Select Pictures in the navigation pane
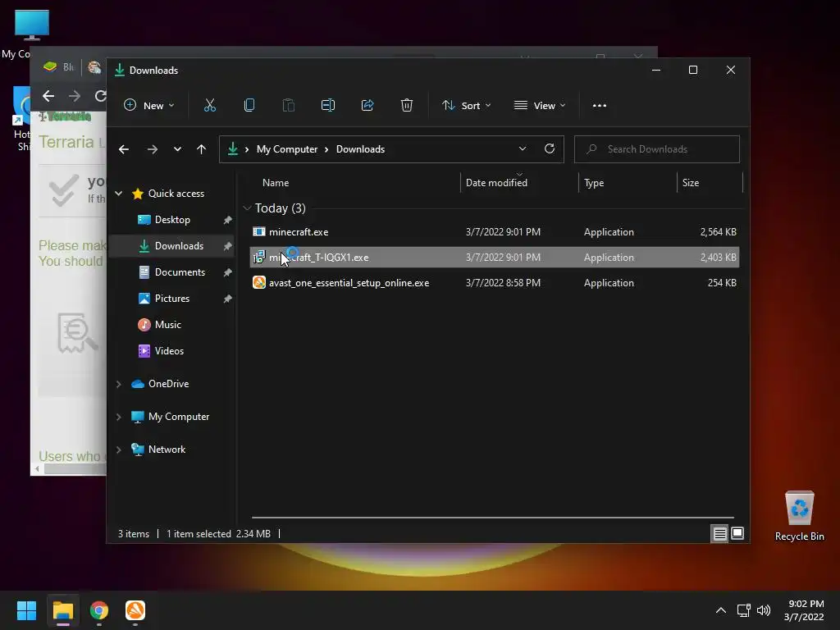Image resolution: width=840 pixels, height=630 pixels. click(x=172, y=299)
